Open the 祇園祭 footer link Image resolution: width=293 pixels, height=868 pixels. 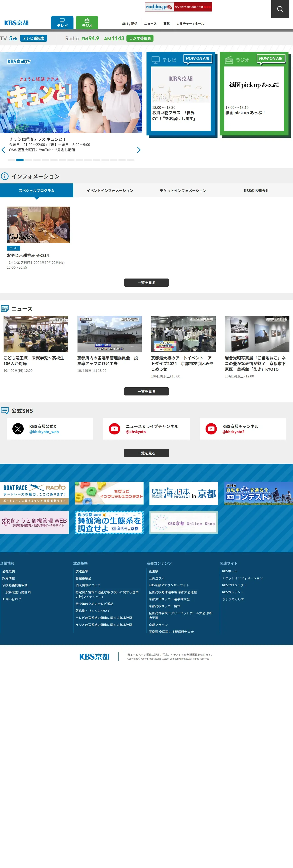pos(154,571)
